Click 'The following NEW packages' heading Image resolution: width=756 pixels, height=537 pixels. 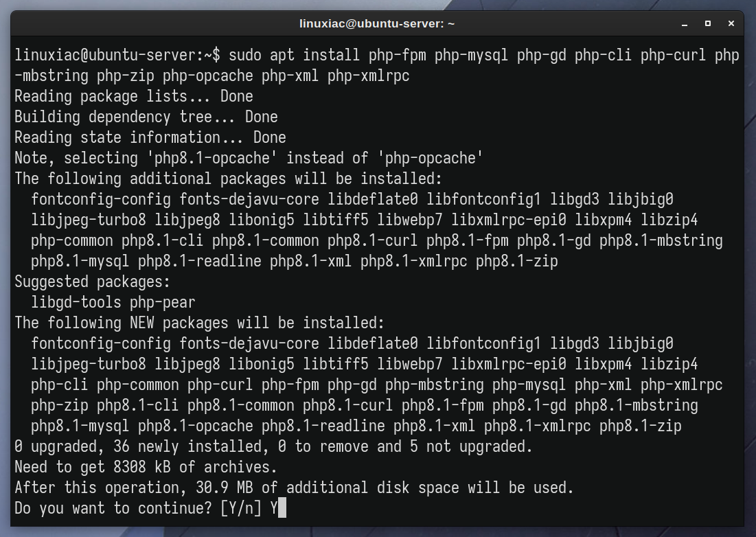199,323
